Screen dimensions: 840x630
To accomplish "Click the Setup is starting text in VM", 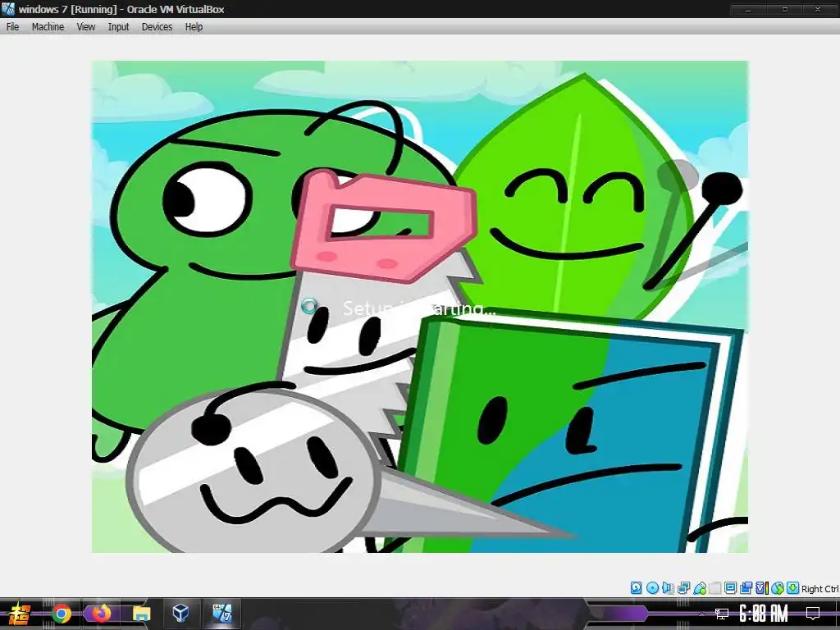I will (419, 308).
